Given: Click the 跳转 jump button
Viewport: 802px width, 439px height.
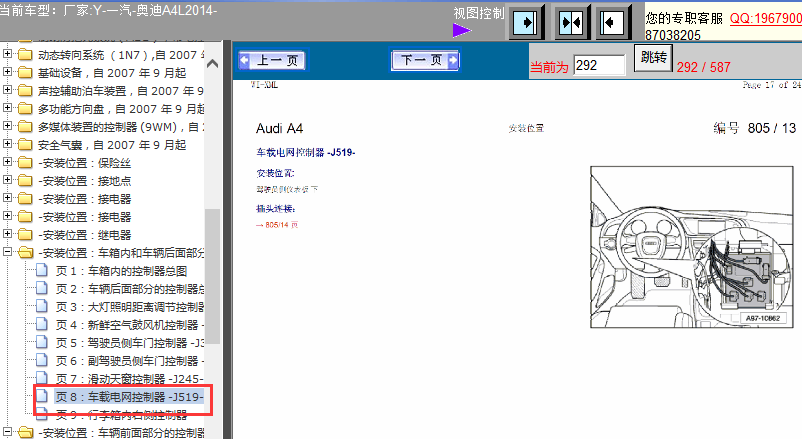Looking at the screenshot, I should click(653, 57).
